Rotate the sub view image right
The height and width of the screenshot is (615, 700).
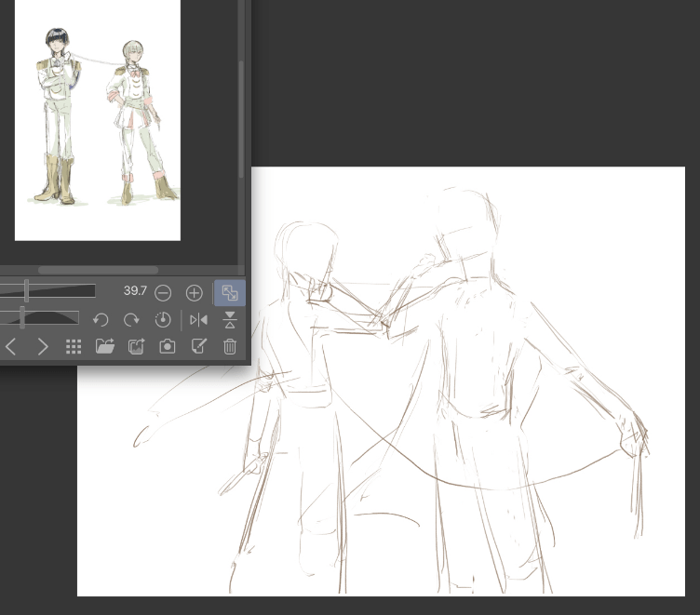[x=131, y=320]
